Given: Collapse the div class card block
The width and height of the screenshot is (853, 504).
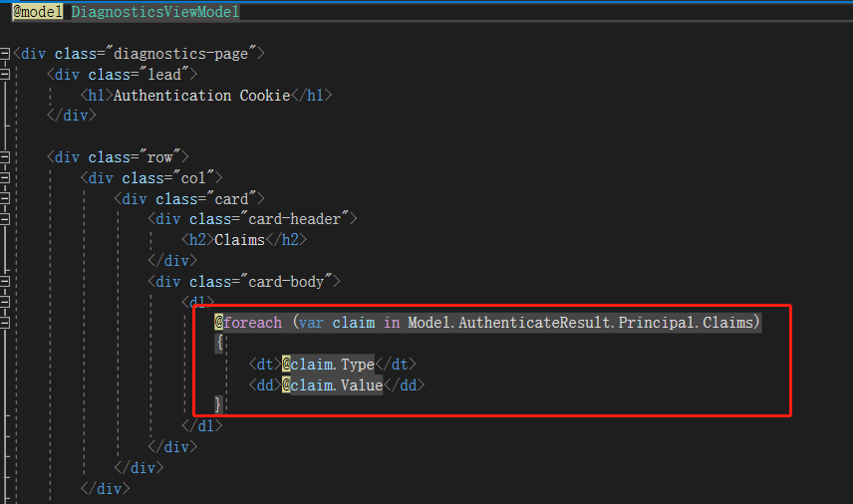Looking at the screenshot, I should click(5, 198).
